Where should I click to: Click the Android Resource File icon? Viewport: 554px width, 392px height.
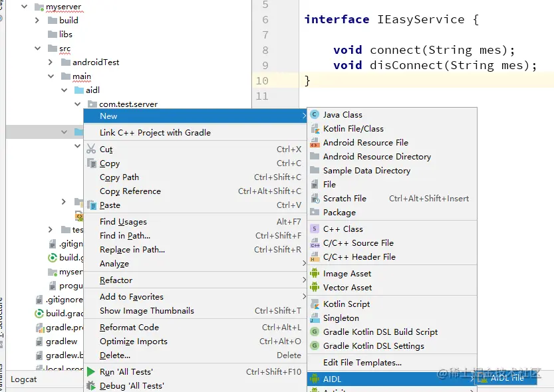315,143
